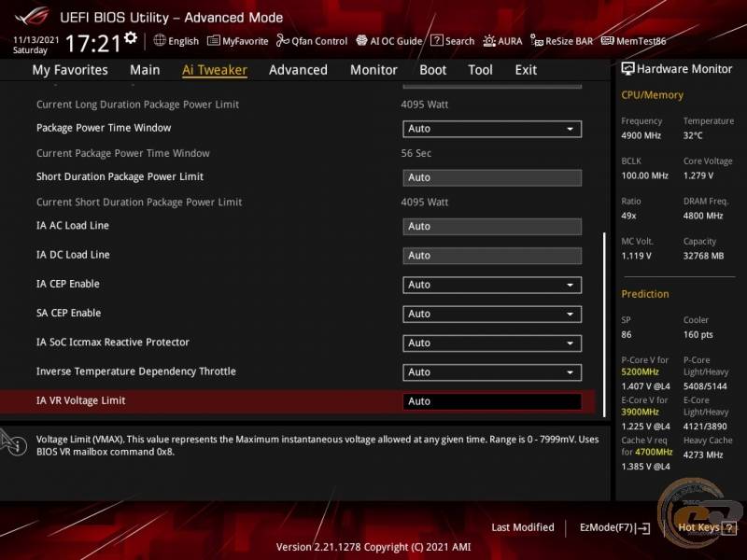Click the 4900 MHz frequency value
Viewport: 747px width, 560px height.
(641, 135)
